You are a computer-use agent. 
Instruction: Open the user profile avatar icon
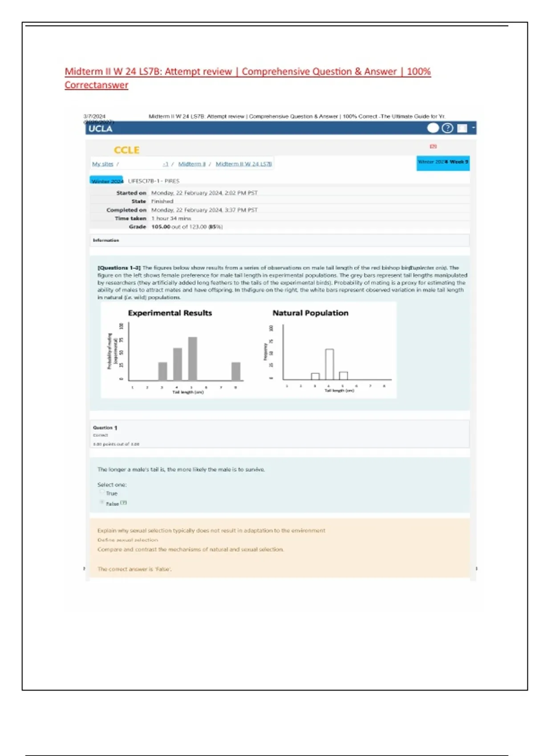[462, 128]
